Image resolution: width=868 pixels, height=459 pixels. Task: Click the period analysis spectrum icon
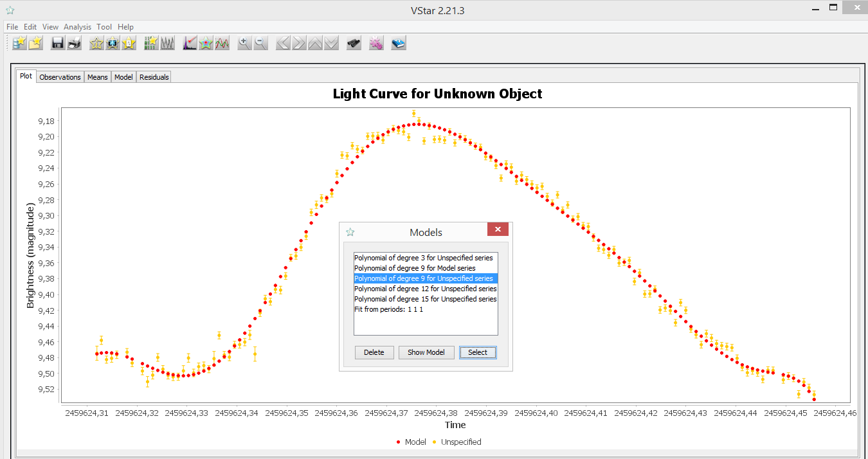click(190, 43)
